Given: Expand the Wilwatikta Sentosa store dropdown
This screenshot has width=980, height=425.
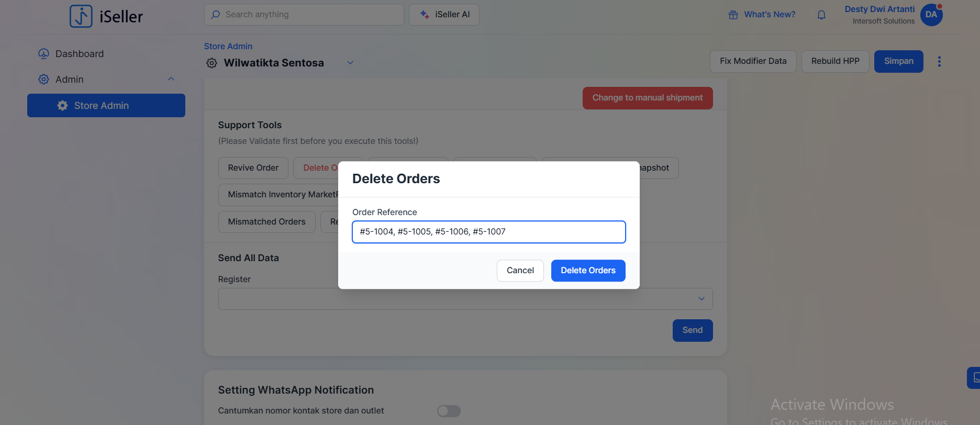Looking at the screenshot, I should pyautogui.click(x=350, y=63).
